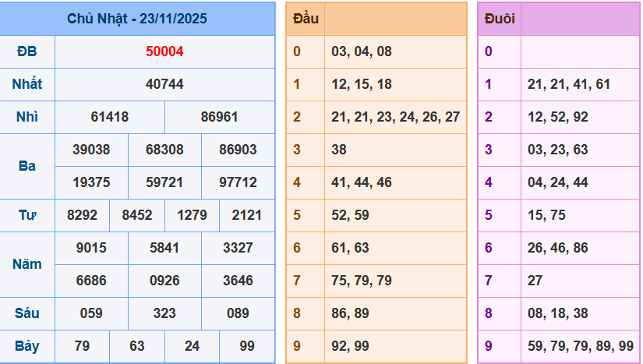Select fourth prize number 2121
Viewport: 643px width, 364px height.
(246, 215)
